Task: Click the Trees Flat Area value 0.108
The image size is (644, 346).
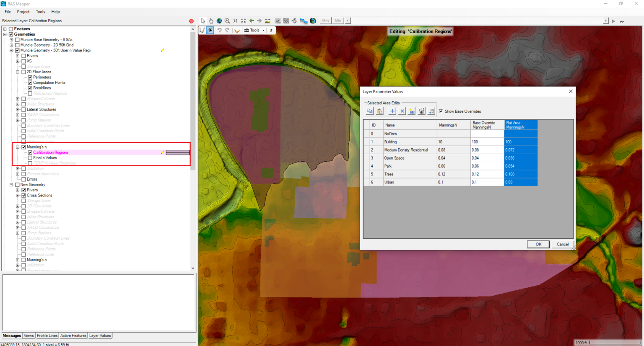Action: (521, 174)
